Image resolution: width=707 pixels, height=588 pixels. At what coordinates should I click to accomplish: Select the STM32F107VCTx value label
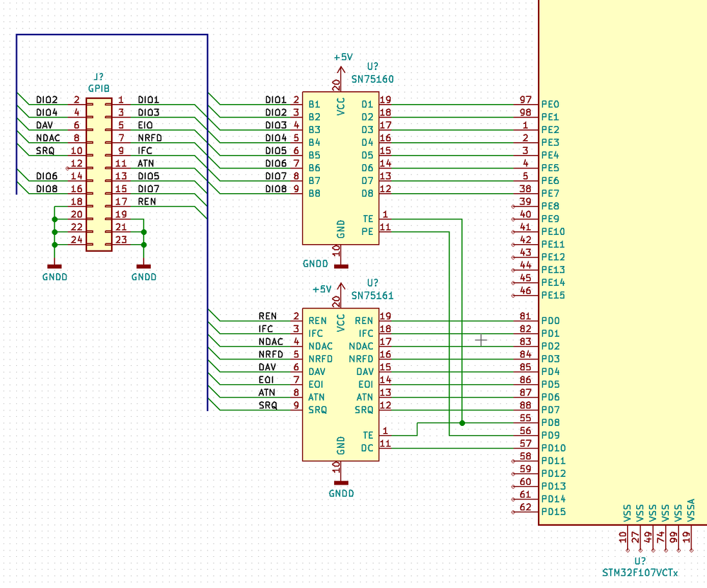640,572
